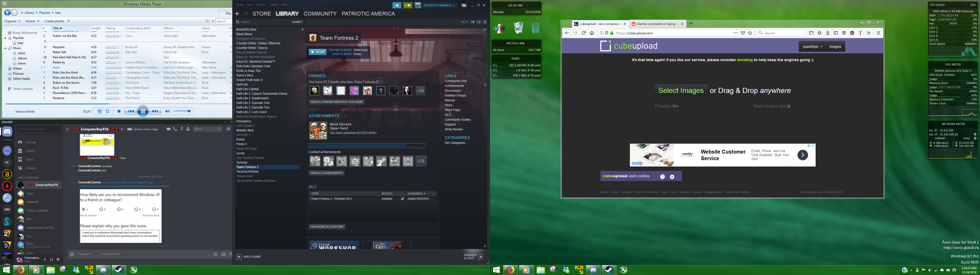Uncheck the Team Fortress 2 Premium DLC checkbox
Image resolution: width=980 pixels, height=275 pixels.
pos(402,199)
